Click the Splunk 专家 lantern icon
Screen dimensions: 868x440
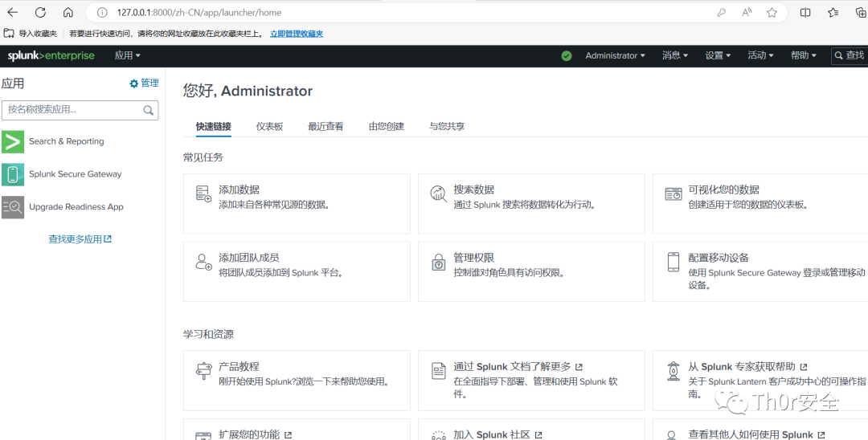pyautogui.click(x=674, y=370)
